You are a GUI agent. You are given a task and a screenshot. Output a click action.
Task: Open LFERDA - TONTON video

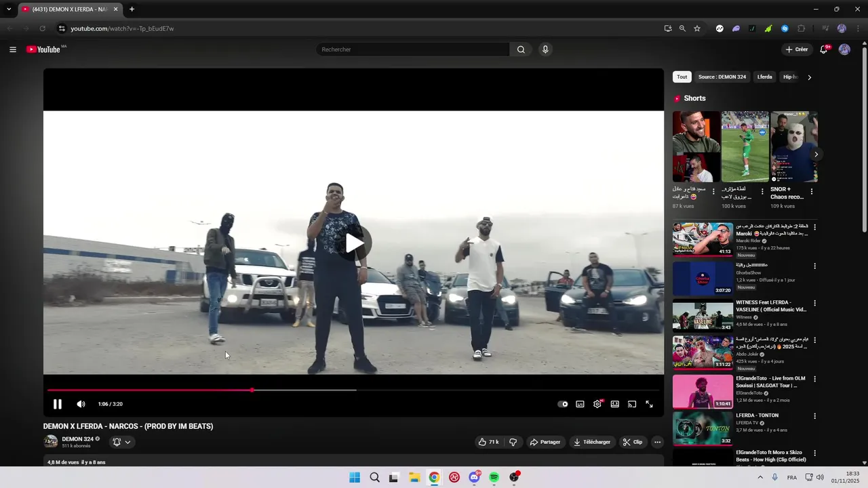[703, 429]
